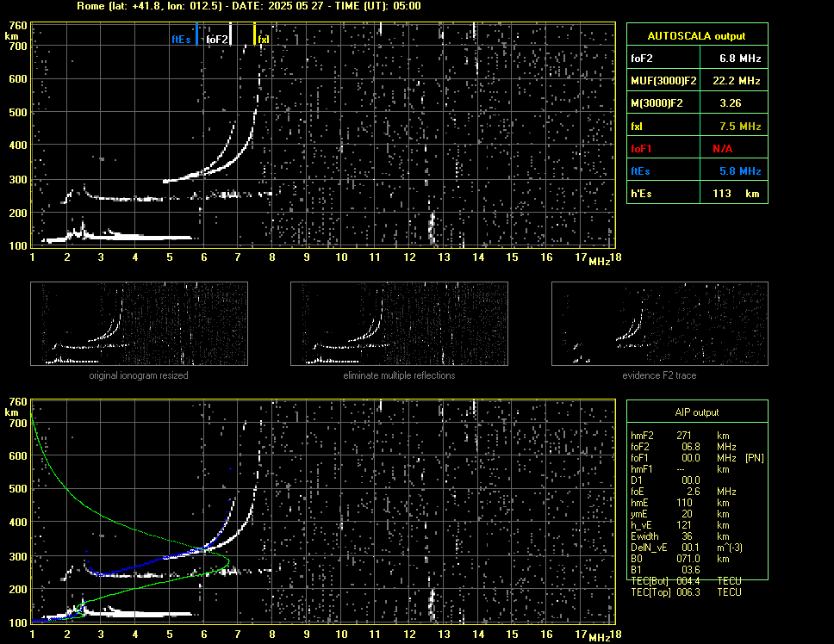Click the B1 03.6 entry
Viewport: 834px width, 644px height.
[665, 570]
